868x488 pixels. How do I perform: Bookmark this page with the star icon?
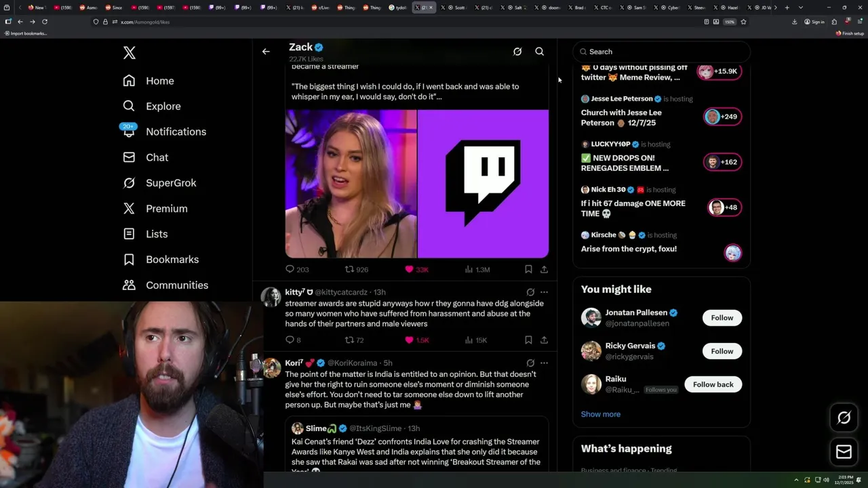(x=743, y=22)
